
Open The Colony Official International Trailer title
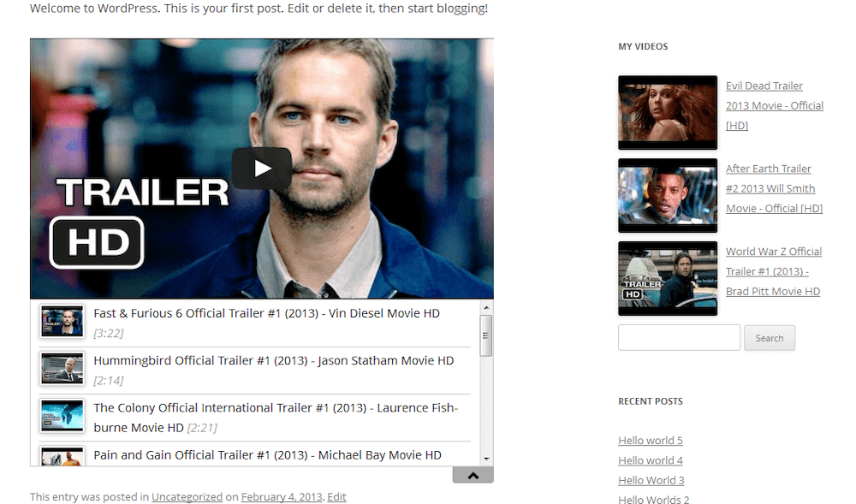click(x=276, y=418)
